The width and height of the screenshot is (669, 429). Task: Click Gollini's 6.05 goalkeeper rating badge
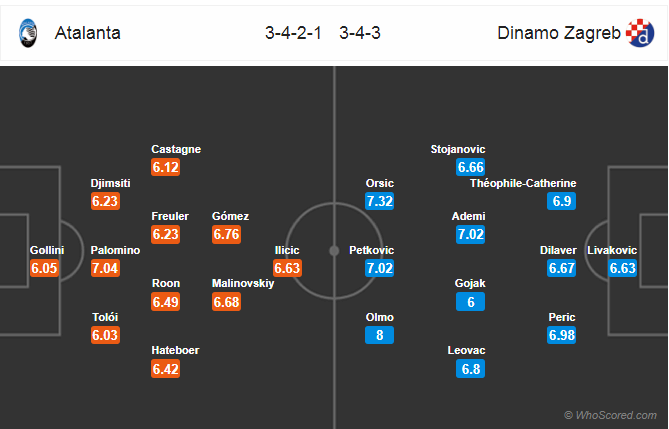click(x=44, y=268)
